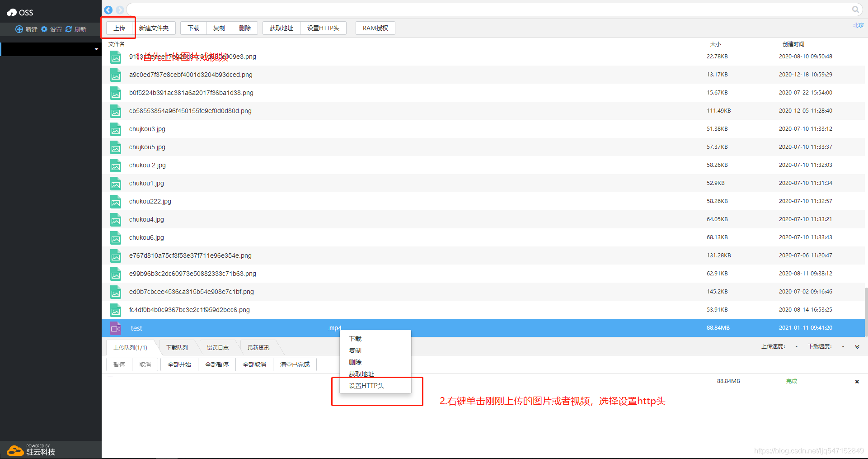Click the search magnifier icon
This screenshot has width=868, height=459.
tap(855, 9)
